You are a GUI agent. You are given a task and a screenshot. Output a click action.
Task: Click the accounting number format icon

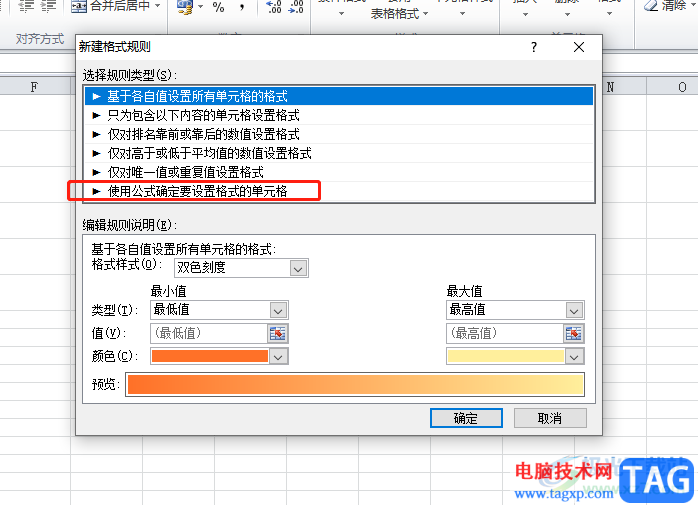click(x=185, y=6)
